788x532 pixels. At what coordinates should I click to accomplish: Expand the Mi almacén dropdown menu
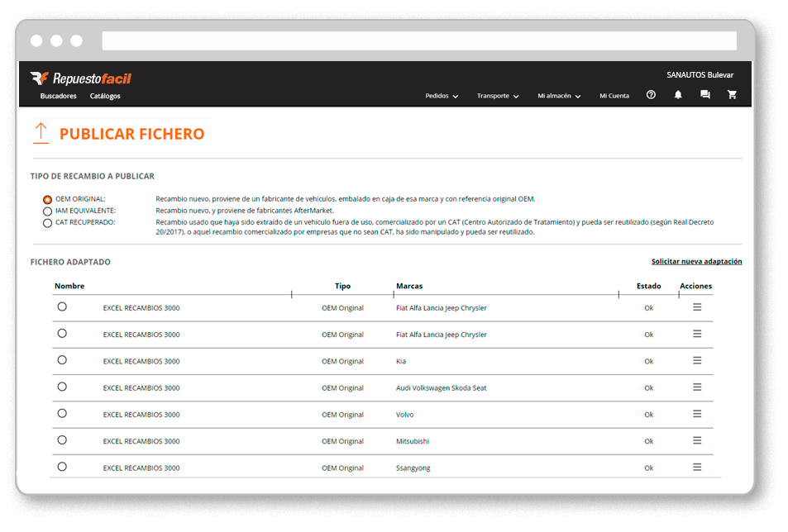(x=559, y=96)
